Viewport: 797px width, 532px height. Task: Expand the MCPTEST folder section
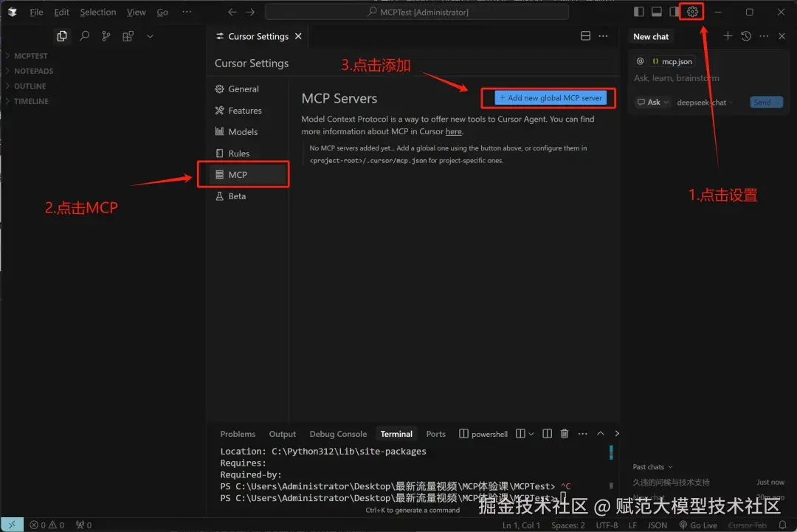click(x=30, y=56)
